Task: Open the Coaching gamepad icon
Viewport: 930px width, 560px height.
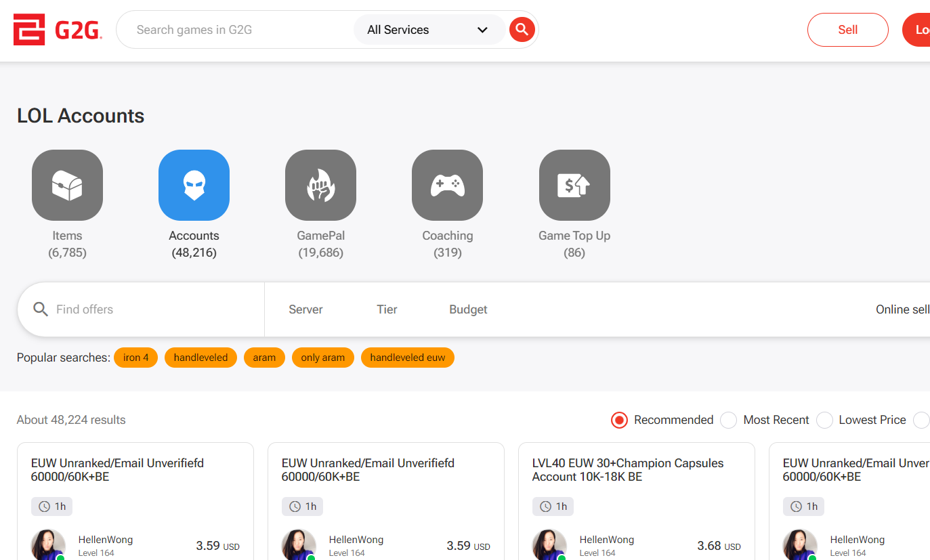Action: click(447, 185)
